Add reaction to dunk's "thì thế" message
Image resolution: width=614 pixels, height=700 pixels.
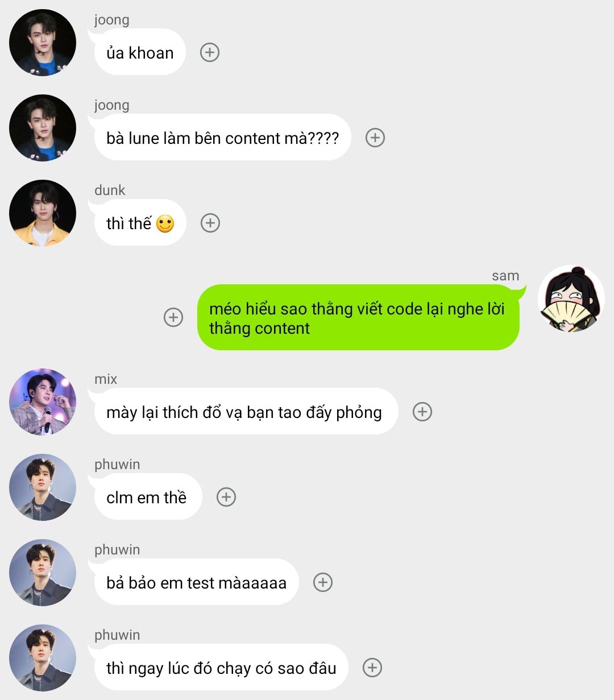(x=210, y=223)
